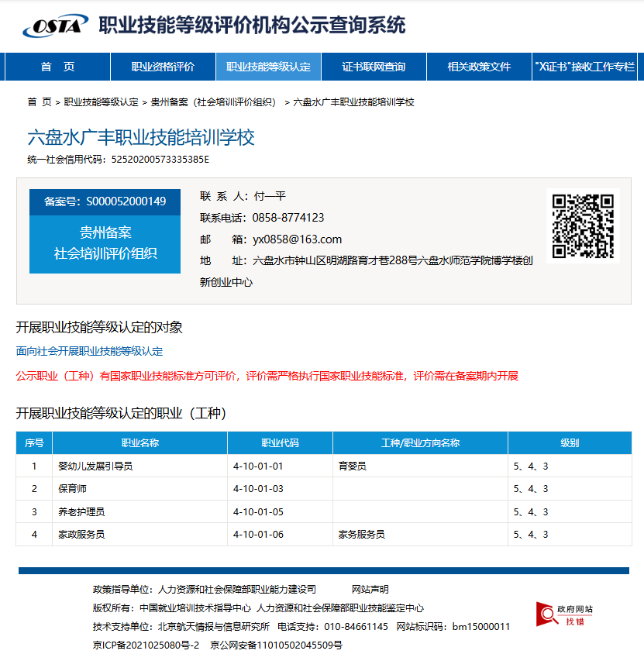Open the 职业资格评价 navigation tab

(163, 67)
